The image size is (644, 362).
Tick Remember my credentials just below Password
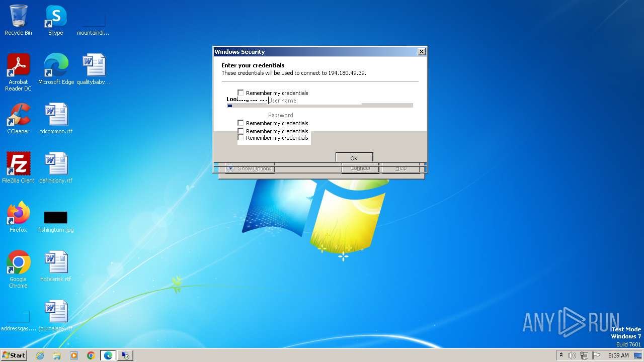pyautogui.click(x=240, y=123)
